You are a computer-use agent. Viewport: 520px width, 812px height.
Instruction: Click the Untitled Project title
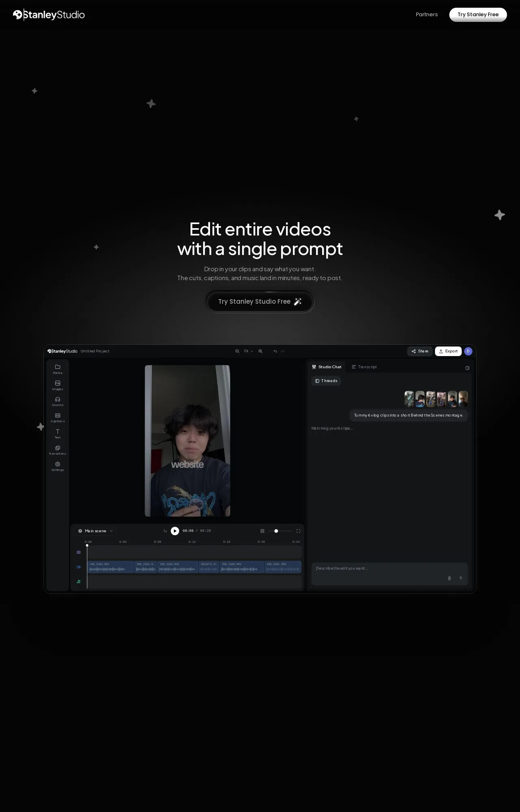(x=95, y=351)
